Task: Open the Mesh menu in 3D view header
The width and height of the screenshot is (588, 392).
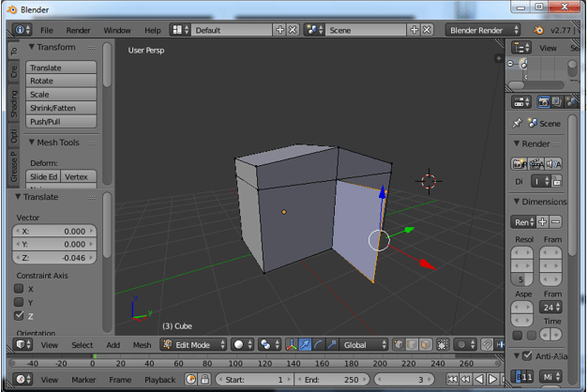Action: [x=142, y=345]
